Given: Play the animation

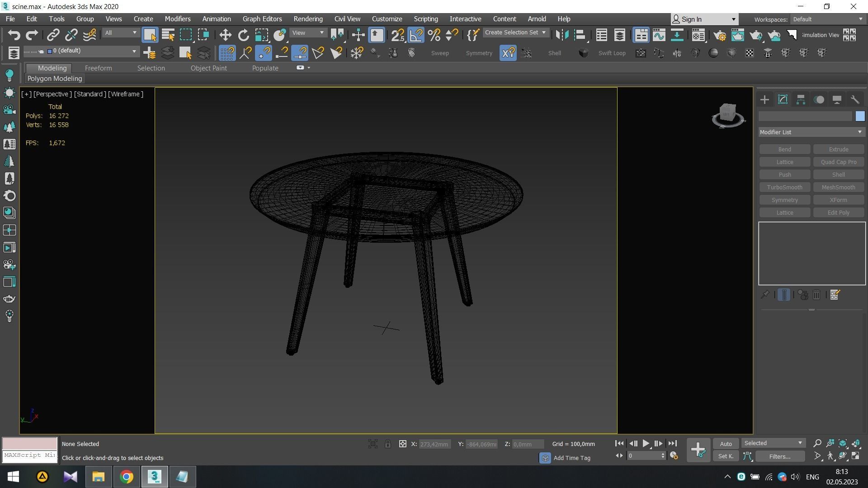Looking at the screenshot, I should pos(646,444).
